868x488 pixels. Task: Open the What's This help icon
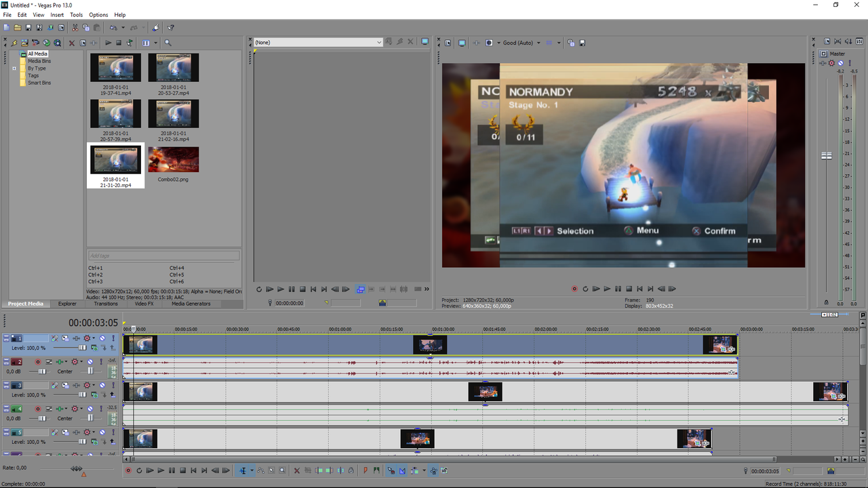[170, 28]
